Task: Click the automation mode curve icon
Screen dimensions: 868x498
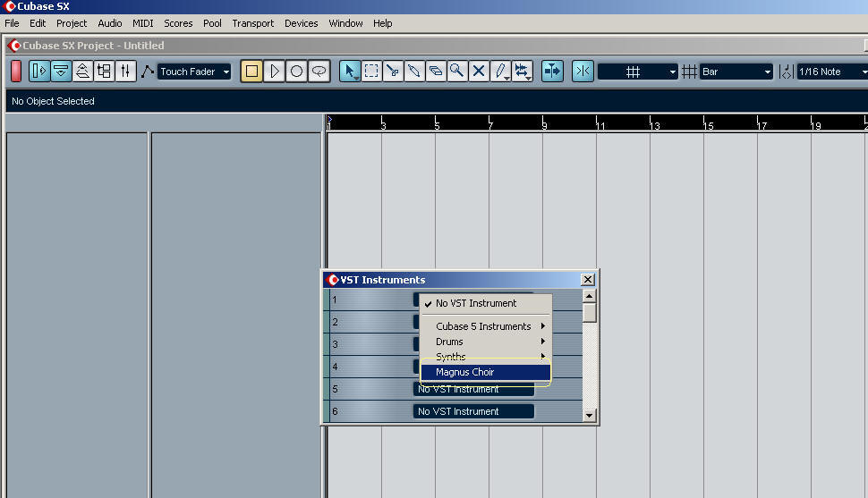Action: 148,72
